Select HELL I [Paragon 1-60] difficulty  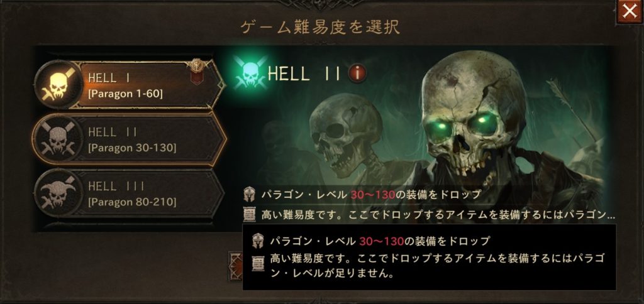point(130,85)
